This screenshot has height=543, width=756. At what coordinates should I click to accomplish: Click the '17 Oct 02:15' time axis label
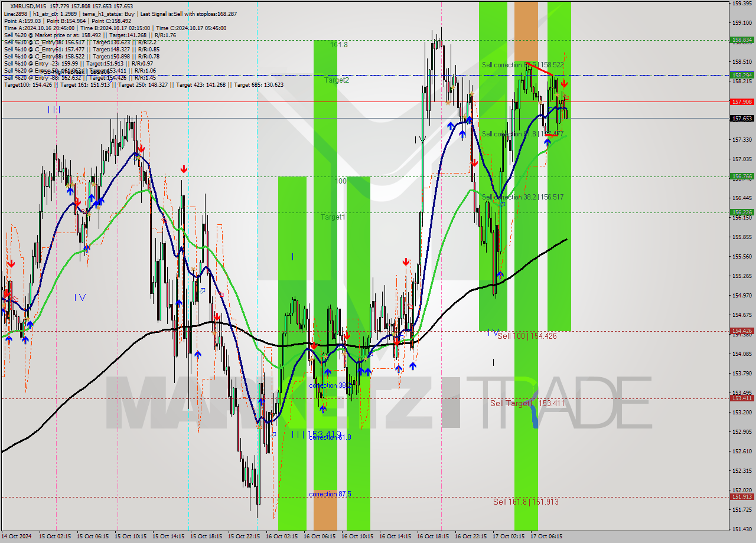click(508, 537)
